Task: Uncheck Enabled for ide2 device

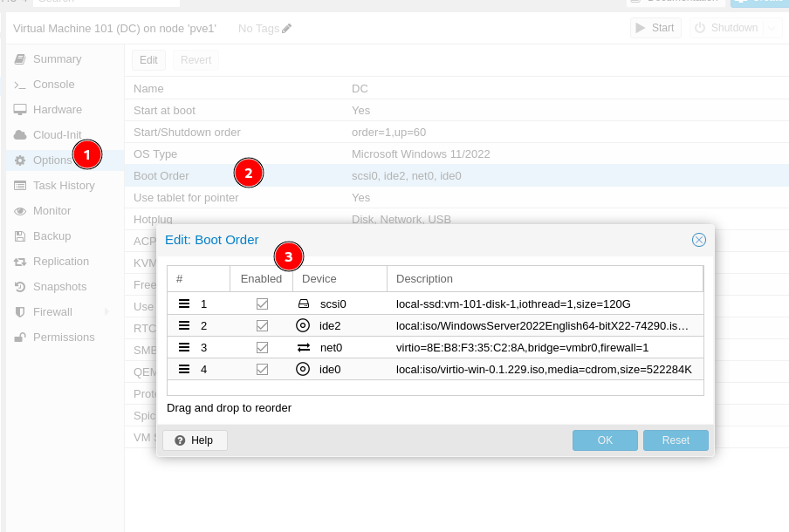Action: 262,325
